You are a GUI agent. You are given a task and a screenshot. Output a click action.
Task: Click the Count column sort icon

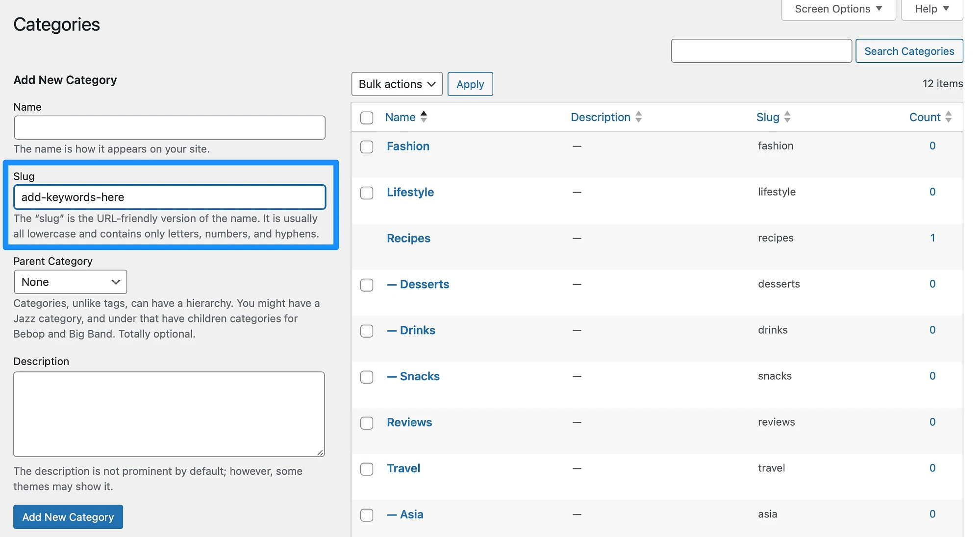951,116
